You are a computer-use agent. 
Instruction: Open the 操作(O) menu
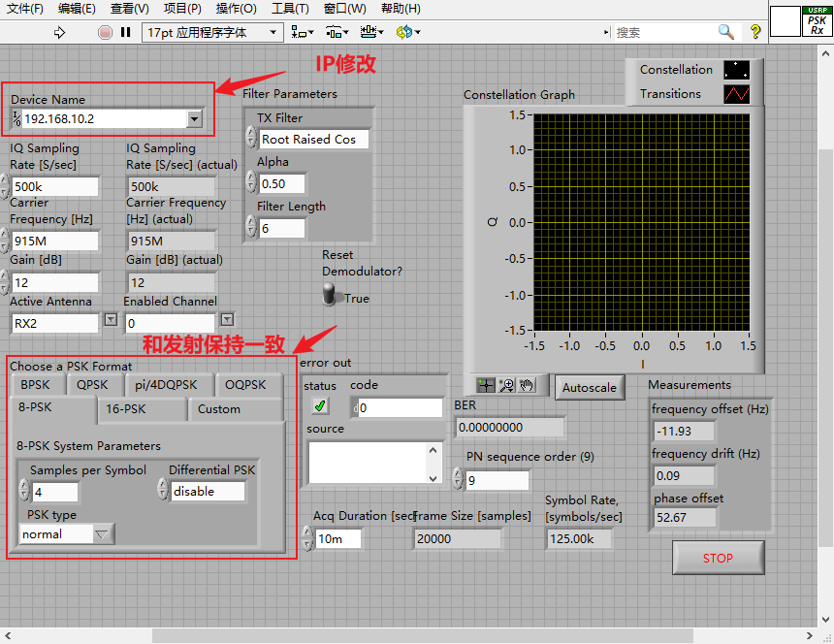[x=237, y=9]
